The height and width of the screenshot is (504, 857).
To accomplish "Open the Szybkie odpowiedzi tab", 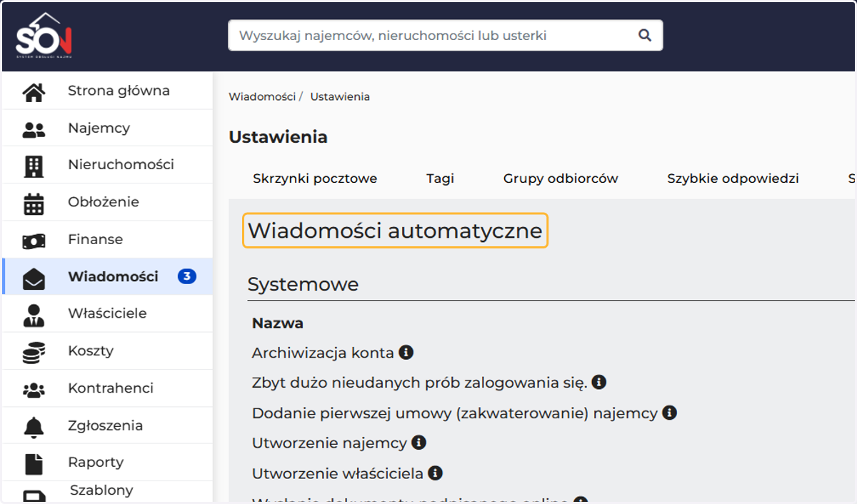I will (733, 178).
